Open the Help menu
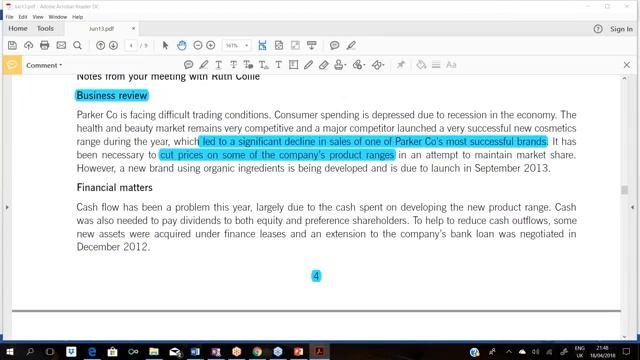 click(78, 17)
